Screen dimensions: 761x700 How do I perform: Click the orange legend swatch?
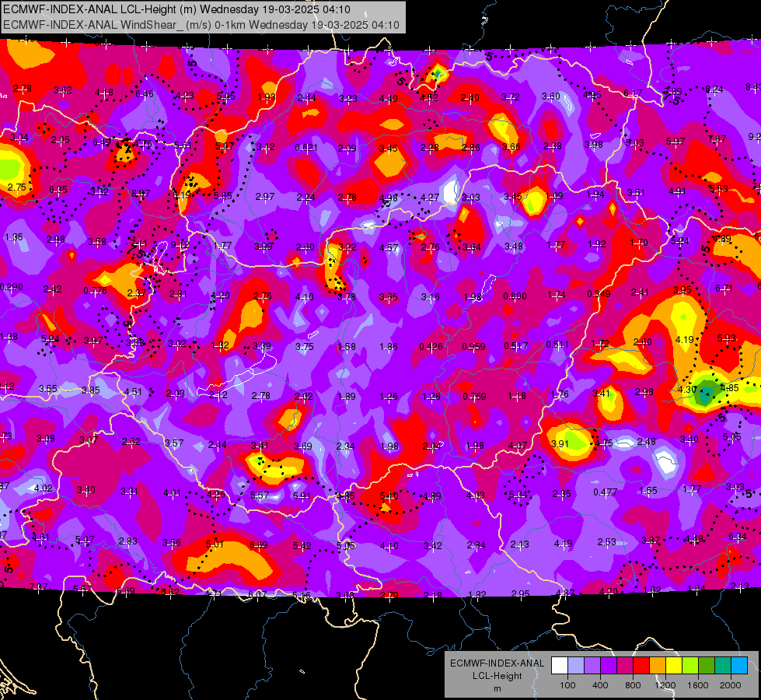click(658, 666)
